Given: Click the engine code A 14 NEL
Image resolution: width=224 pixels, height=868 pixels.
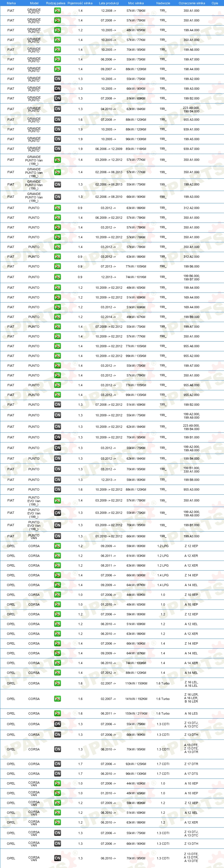Looking at the screenshot, I should click(191, 673).
